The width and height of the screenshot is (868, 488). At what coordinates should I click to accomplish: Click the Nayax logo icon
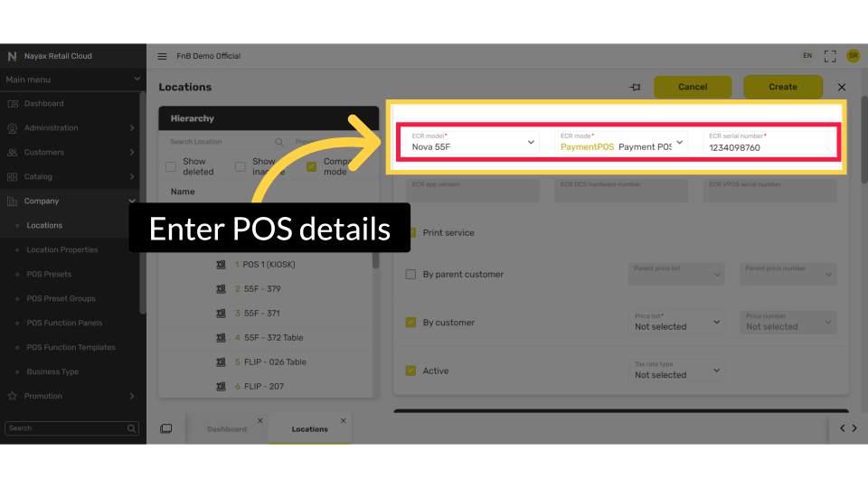point(12,56)
